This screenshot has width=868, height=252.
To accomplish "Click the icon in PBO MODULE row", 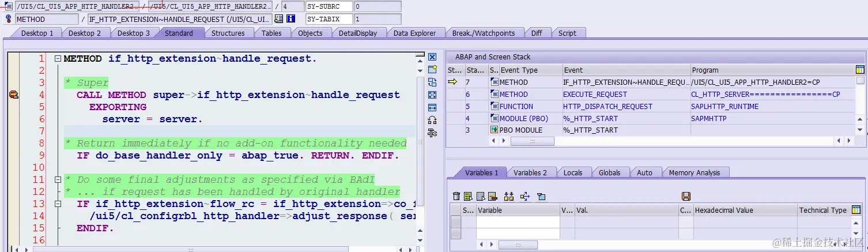I will [x=494, y=130].
